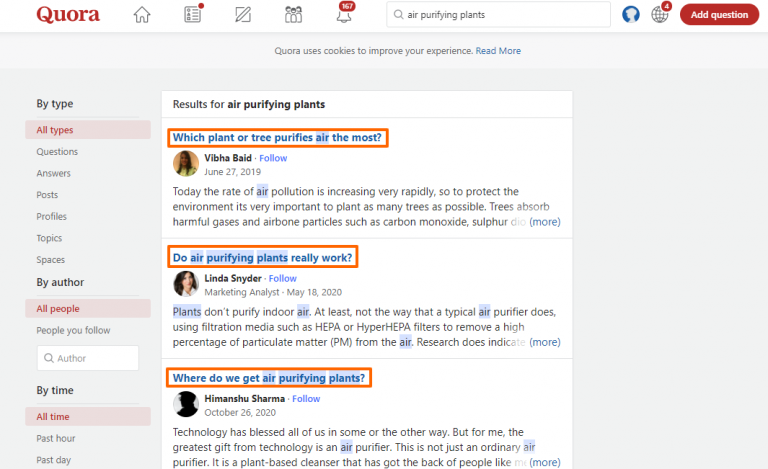The height and width of the screenshot is (469, 768).
Task: Select All types filter
Action: point(88,130)
